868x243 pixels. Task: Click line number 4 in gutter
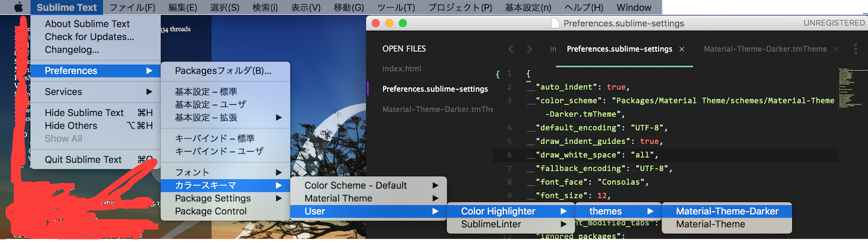click(x=509, y=128)
